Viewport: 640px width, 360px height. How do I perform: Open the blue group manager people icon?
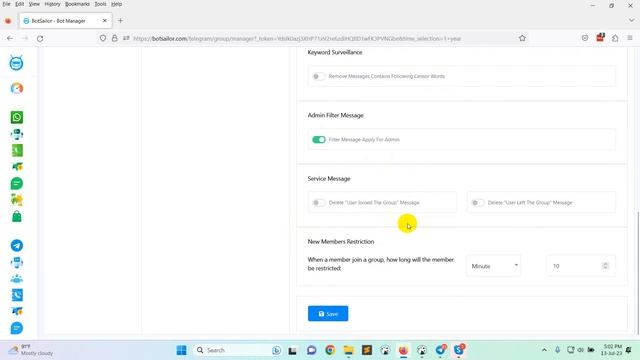pyautogui.click(x=17, y=279)
